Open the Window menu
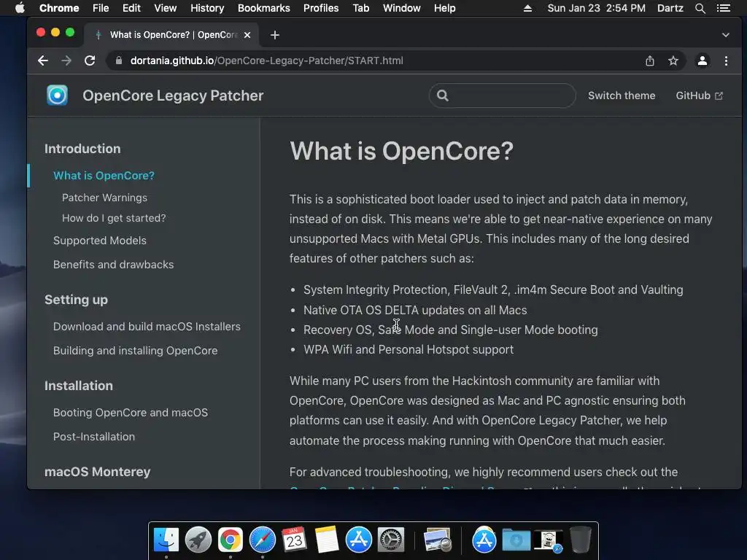 pos(402,8)
